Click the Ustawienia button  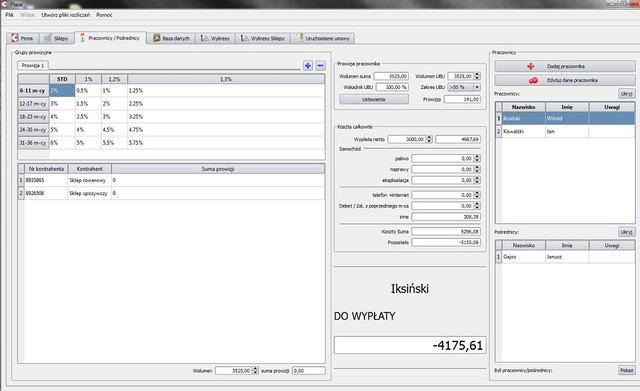point(374,99)
